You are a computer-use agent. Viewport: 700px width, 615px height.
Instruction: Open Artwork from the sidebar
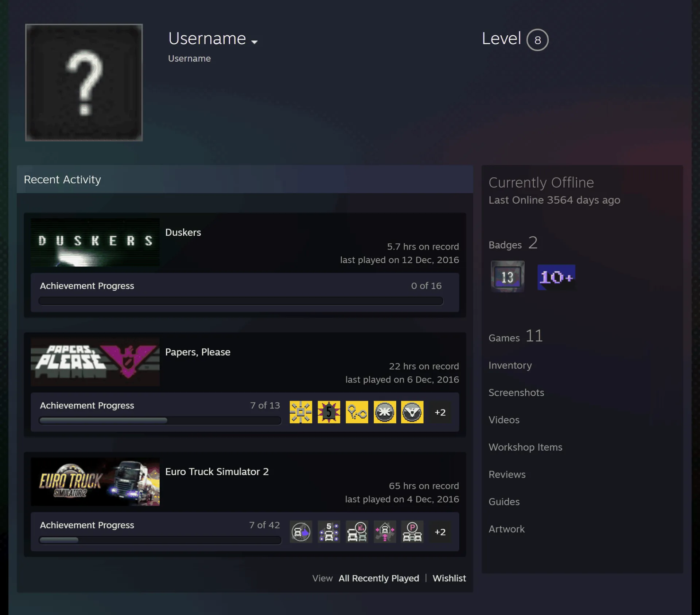pyautogui.click(x=507, y=529)
